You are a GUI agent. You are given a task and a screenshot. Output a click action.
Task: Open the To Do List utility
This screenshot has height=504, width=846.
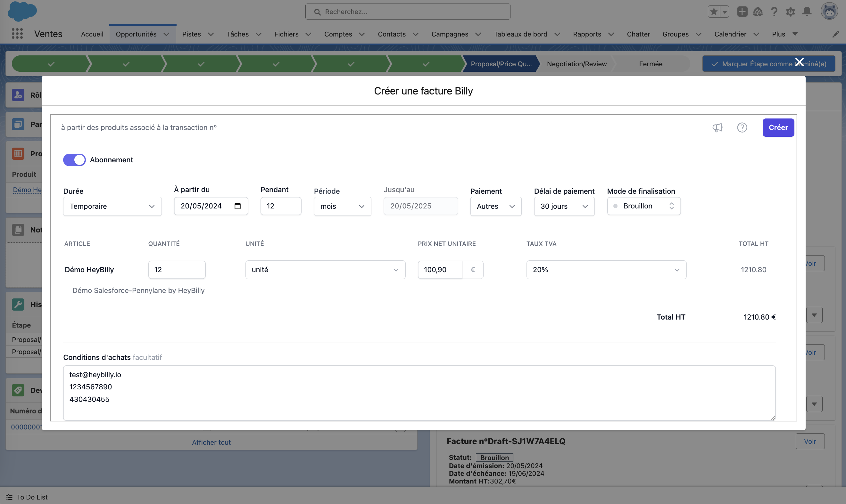(x=27, y=497)
